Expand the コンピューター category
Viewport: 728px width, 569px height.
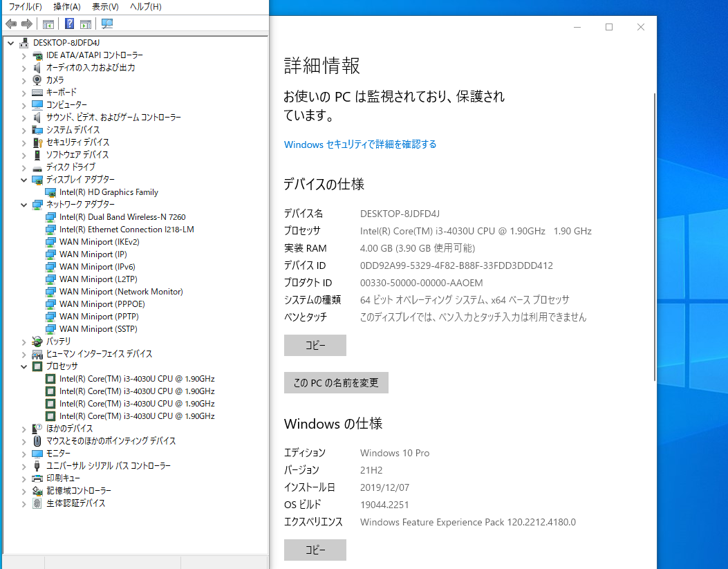pos(24,105)
